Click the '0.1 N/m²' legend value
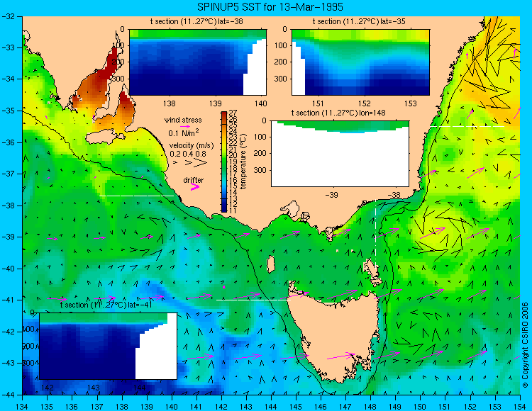The height and width of the screenshot is (411, 532). [184, 133]
